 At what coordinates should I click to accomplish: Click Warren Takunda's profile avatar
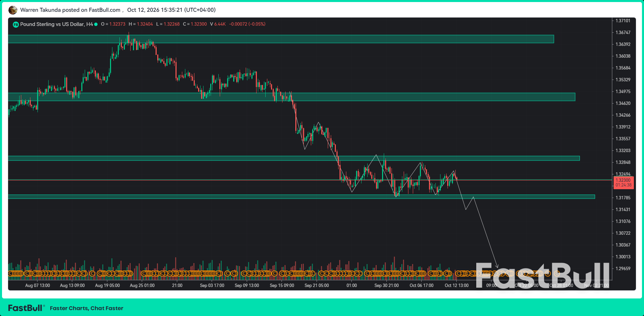pos(13,10)
